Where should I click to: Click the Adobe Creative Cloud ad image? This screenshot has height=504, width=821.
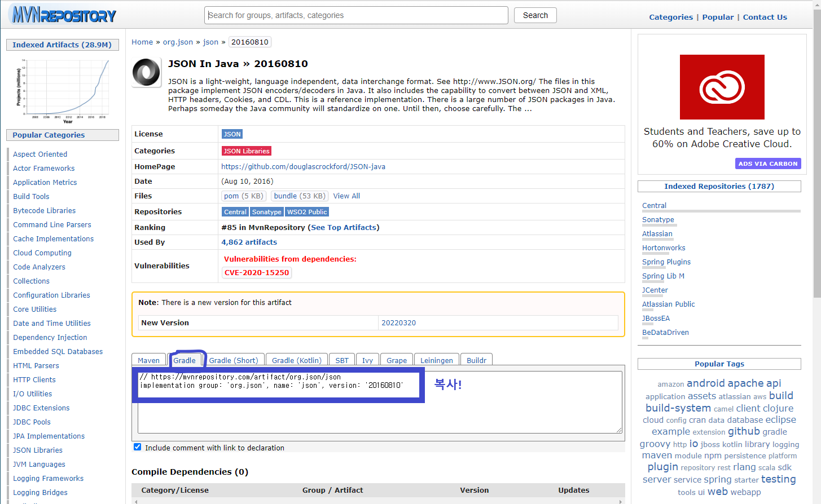coord(722,87)
